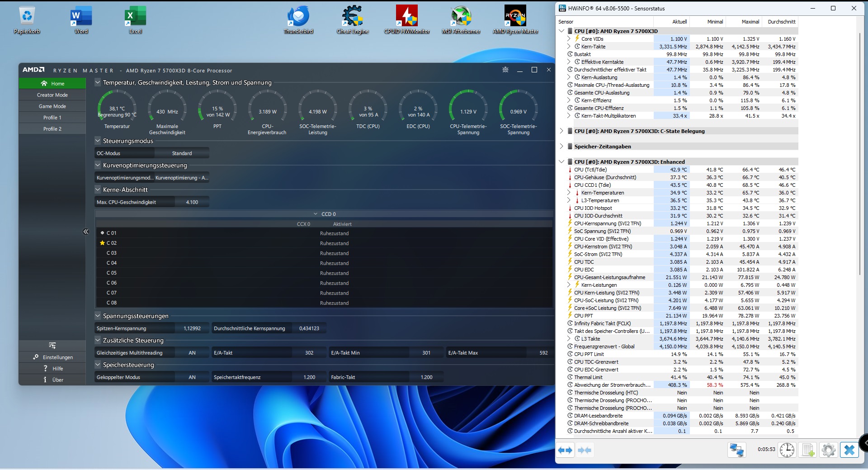Select the AMD Ryzen Master desktop shortcut
This screenshot has height=470, width=868.
[515, 20]
